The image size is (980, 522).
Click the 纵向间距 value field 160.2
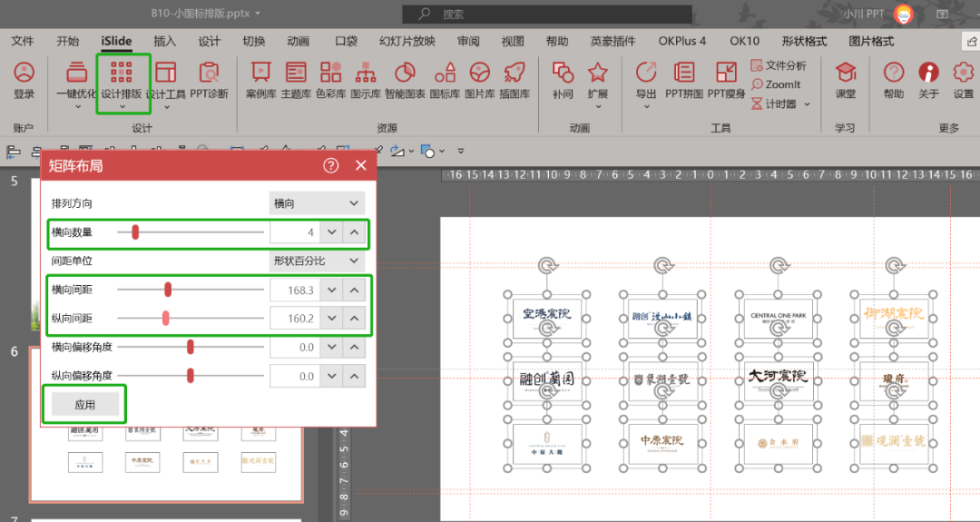pos(295,319)
